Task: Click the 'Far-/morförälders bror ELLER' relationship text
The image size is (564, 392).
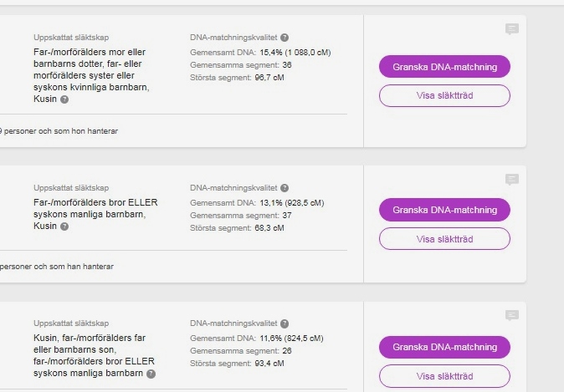Action: pyautogui.click(x=95, y=202)
